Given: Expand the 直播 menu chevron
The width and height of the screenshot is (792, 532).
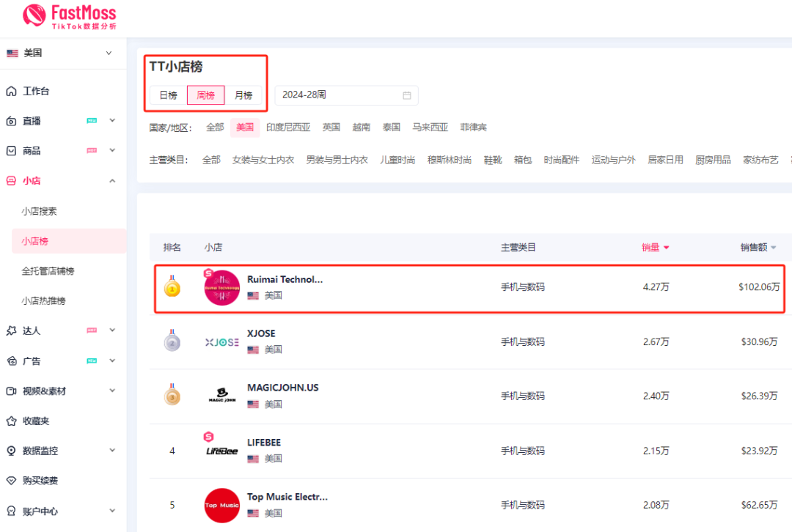Looking at the screenshot, I should (112, 120).
